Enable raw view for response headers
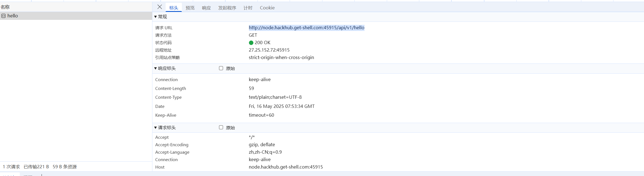This screenshot has width=644, height=176. pyautogui.click(x=221, y=68)
